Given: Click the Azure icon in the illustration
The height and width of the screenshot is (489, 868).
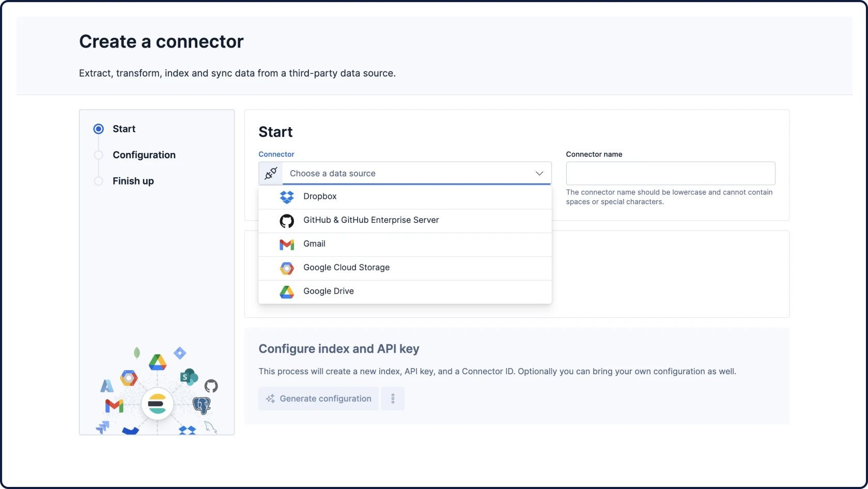Looking at the screenshot, I should (107, 386).
